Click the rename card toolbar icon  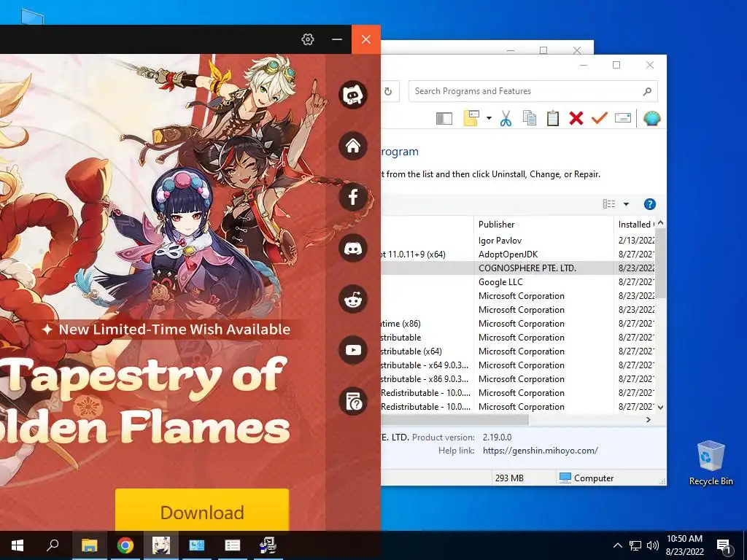tap(623, 117)
